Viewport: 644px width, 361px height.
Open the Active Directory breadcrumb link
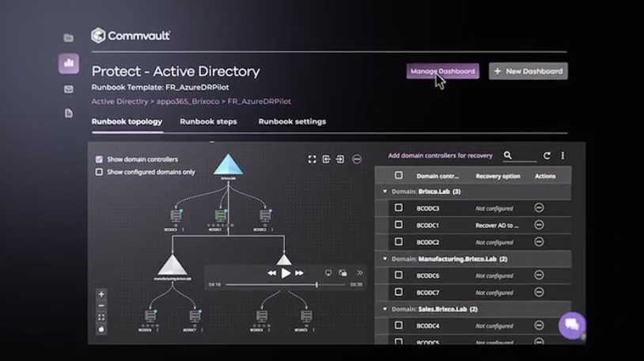click(119, 101)
